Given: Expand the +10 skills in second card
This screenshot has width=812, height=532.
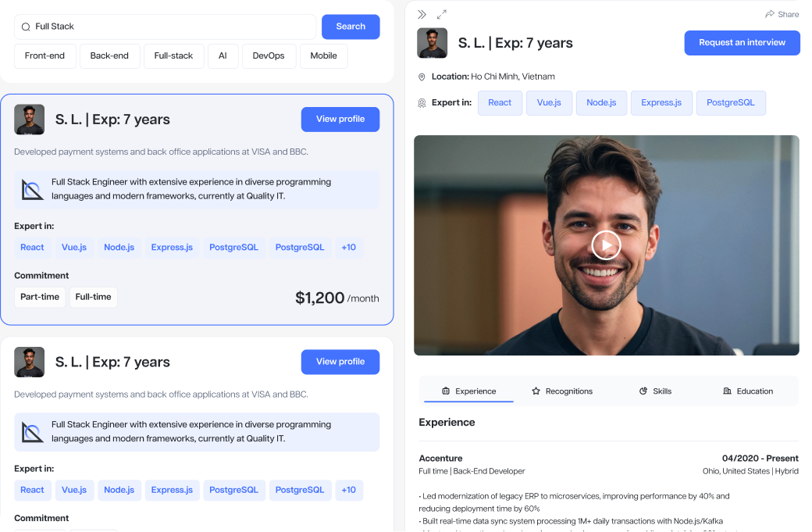Looking at the screenshot, I should point(348,490).
